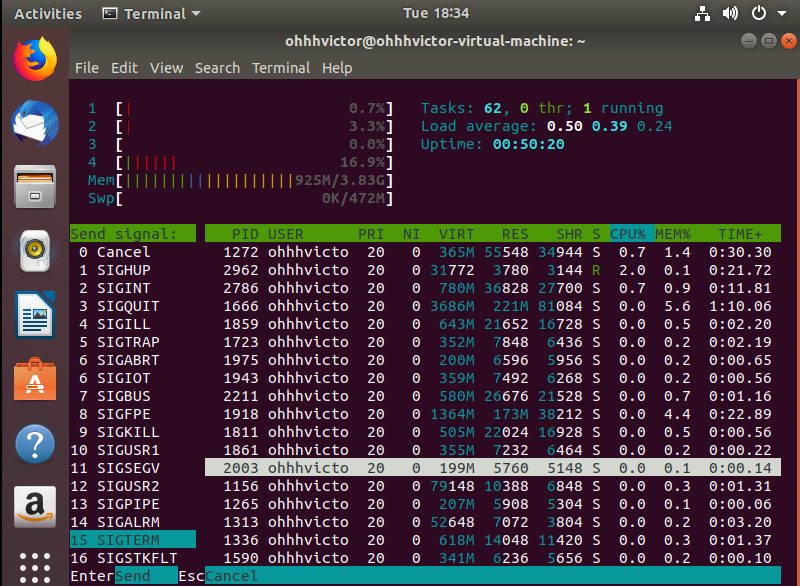800x586 pixels.
Task: Select signal 16 SIGSTKFLT
Action: [133, 558]
